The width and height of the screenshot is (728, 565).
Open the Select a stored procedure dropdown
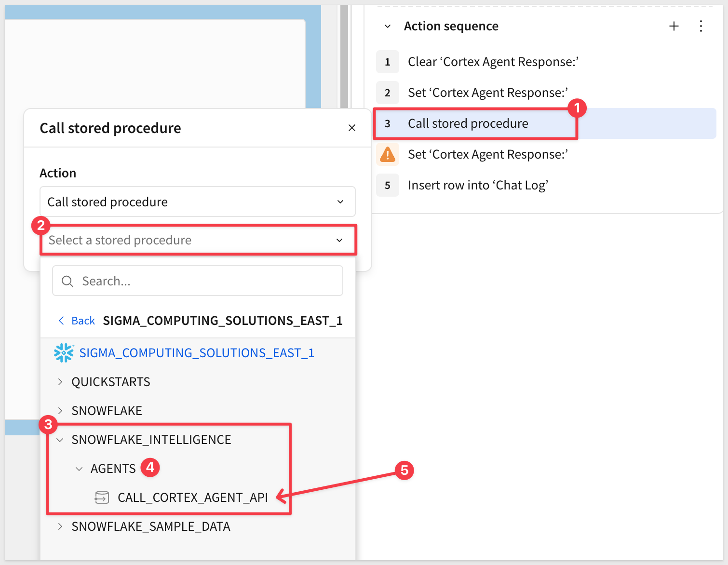click(x=198, y=240)
